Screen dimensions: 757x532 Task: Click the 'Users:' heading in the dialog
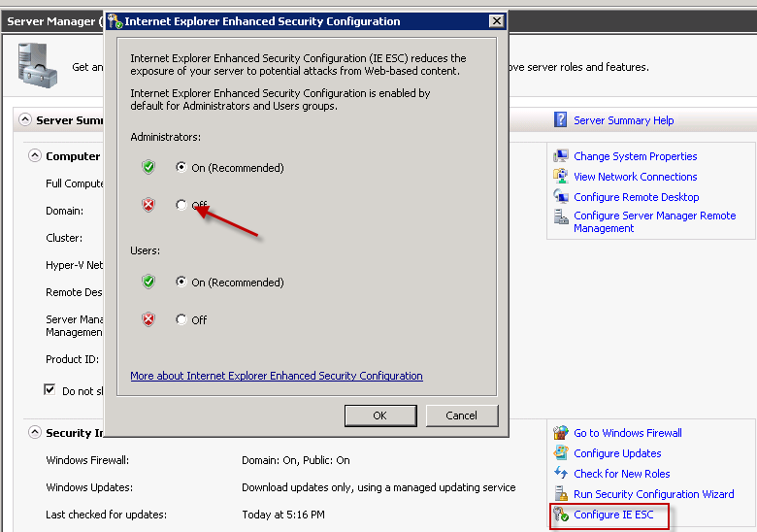[146, 250]
